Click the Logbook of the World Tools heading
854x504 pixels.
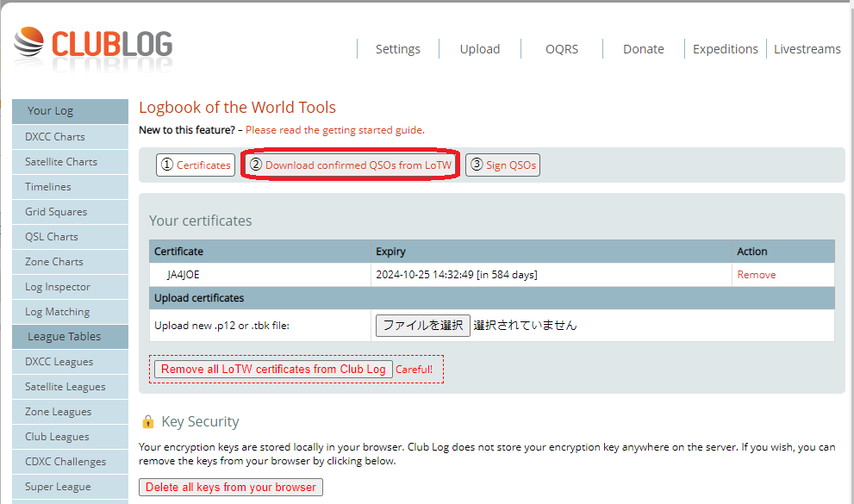pos(238,107)
